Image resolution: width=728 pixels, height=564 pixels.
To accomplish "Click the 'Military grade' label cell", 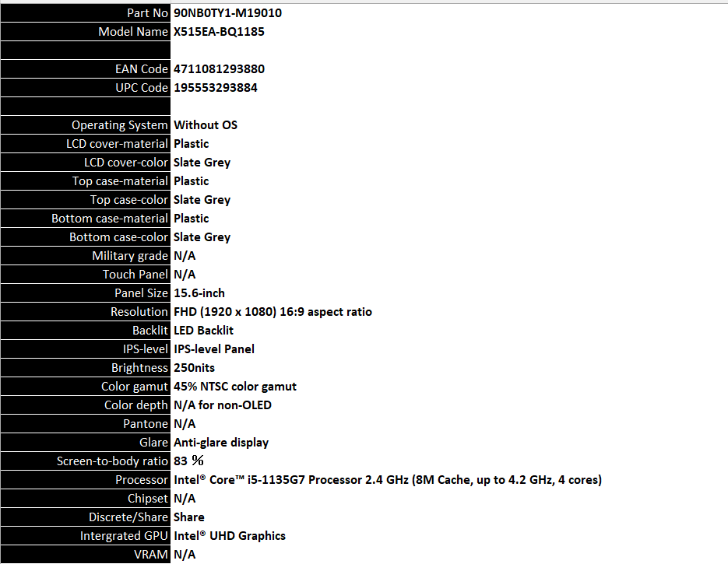I will coord(129,256).
